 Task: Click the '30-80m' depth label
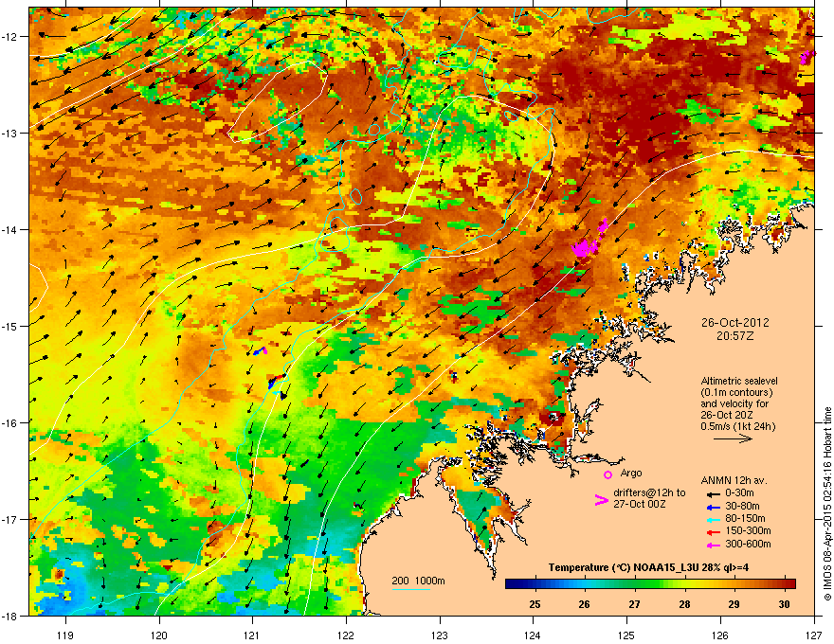(742, 507)
